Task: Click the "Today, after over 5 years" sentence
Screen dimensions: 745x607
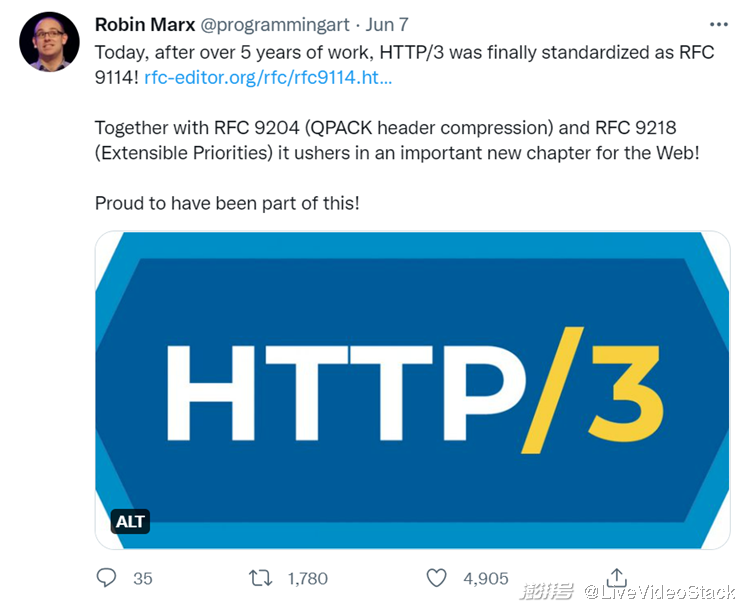Action: click(404, 52)
